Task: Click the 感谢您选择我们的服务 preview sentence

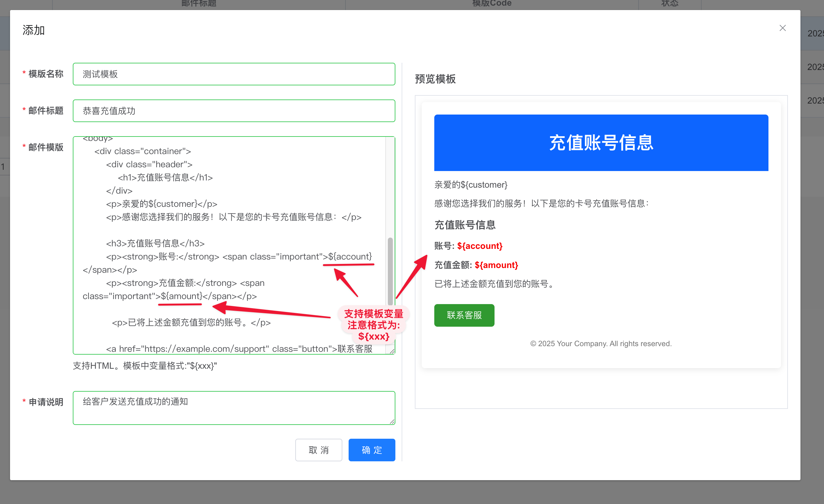Action: [541, 203]
